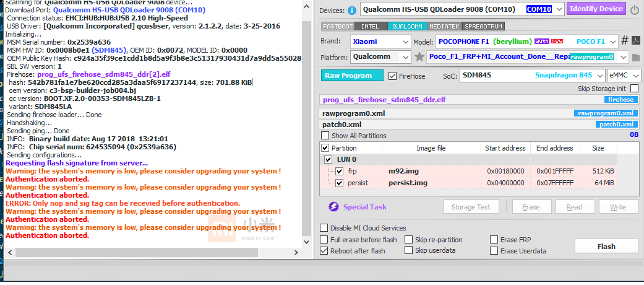Check Show All Partitions
Screen dimensions: 644x285
(325, 135)
